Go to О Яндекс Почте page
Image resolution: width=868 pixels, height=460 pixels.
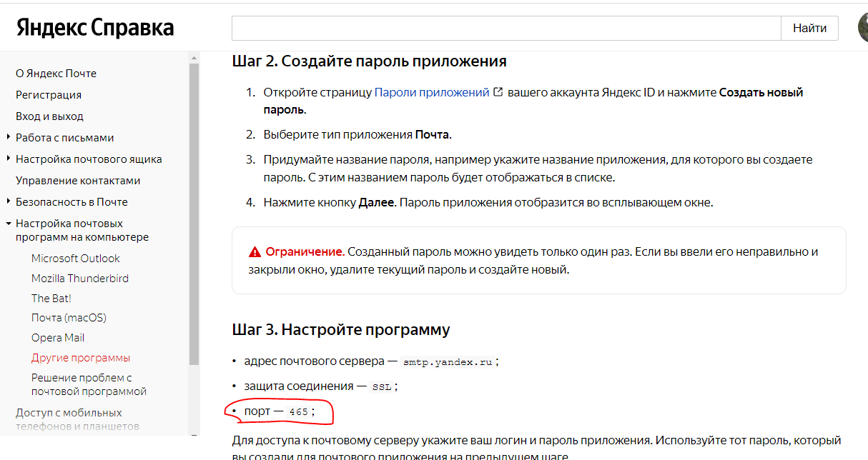pos(56,73)
